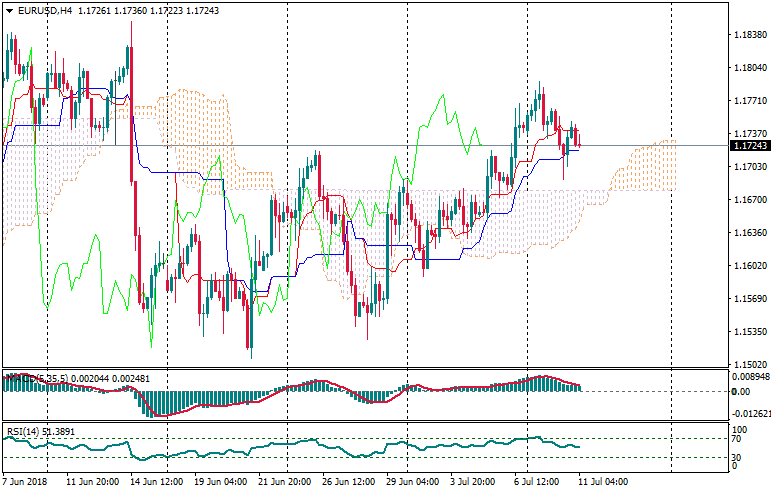Click the RSI 70 level label

click(738, 439)
